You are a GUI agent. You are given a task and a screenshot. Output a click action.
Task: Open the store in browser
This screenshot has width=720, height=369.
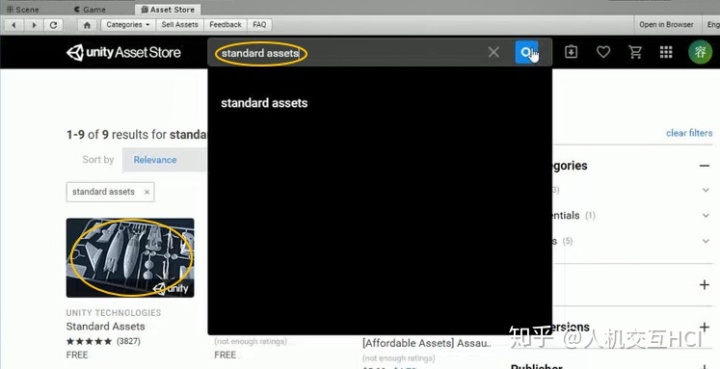(666, 25)
